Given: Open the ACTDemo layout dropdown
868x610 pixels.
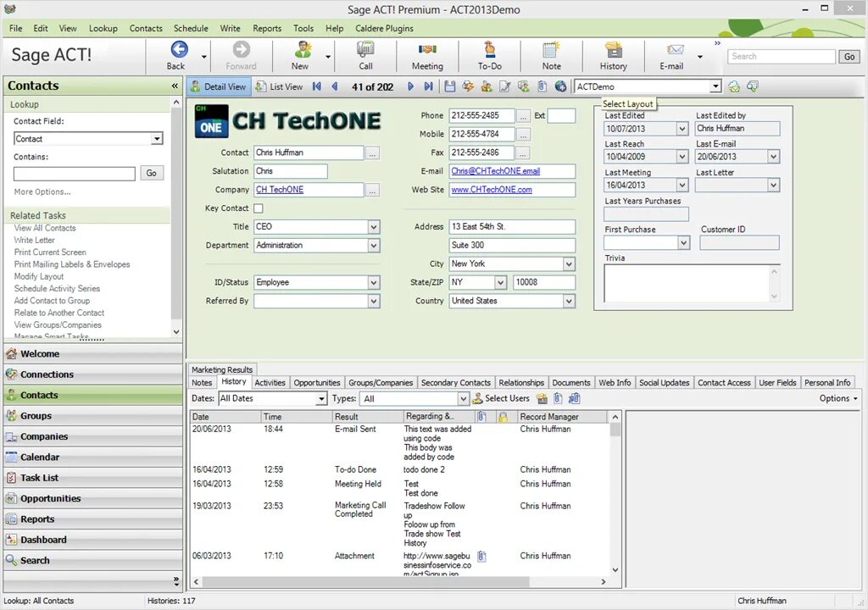Looking at the screenshot, I should (715, 86).
